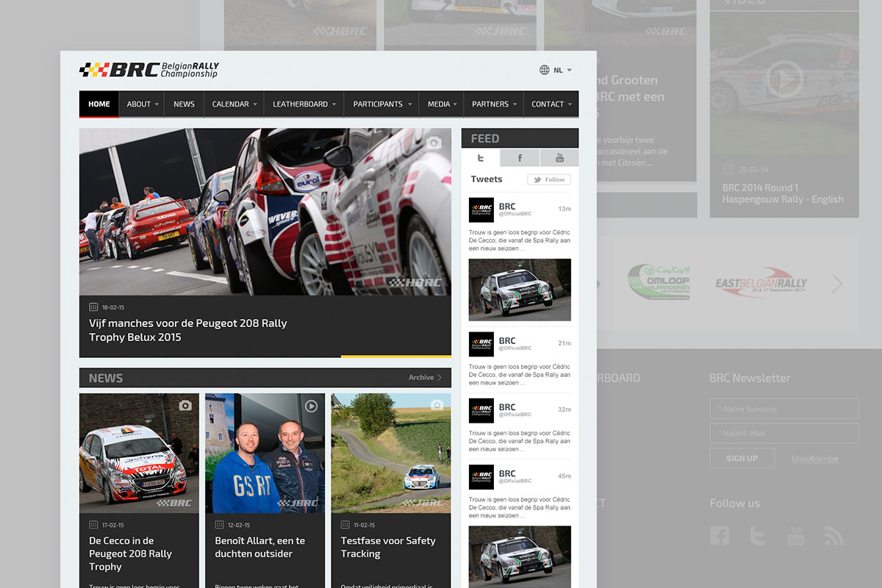Expand the PARTNERS menu
The width and height of the screenshot is (882, 588).
493,104
